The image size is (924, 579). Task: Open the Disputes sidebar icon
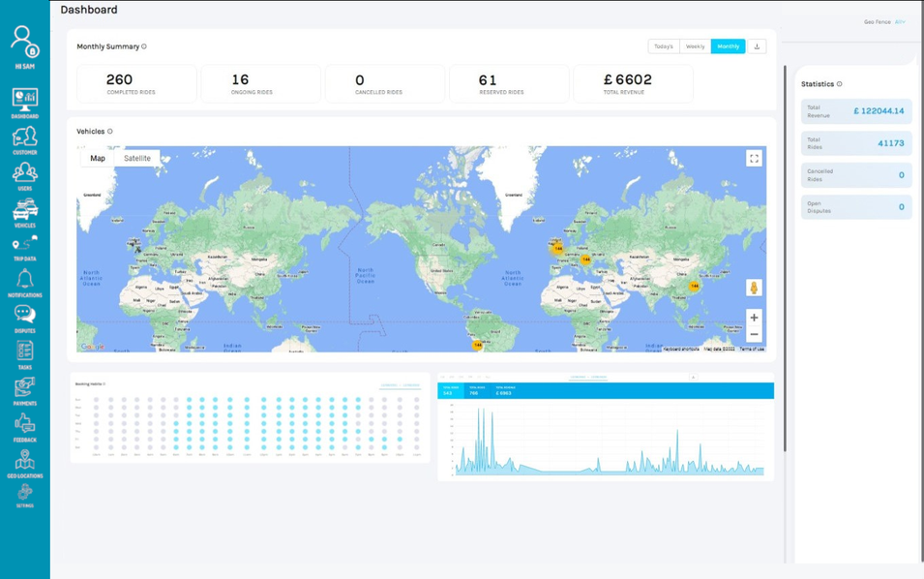25,318
